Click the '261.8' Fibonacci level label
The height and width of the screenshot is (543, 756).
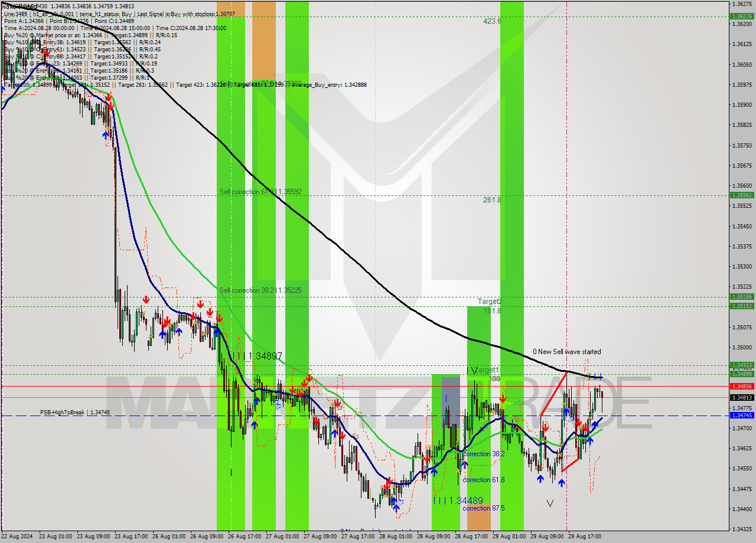[492, 200]
